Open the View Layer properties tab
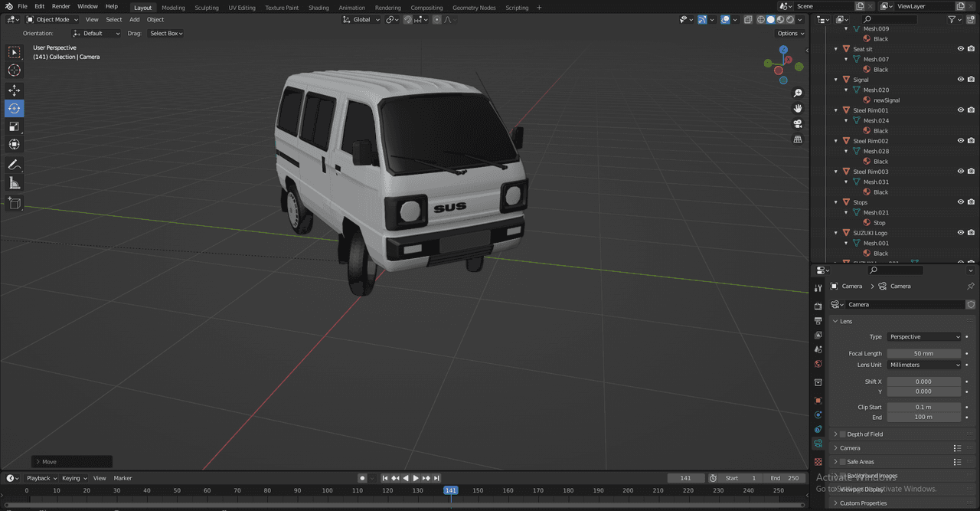 tap(818, 335)
